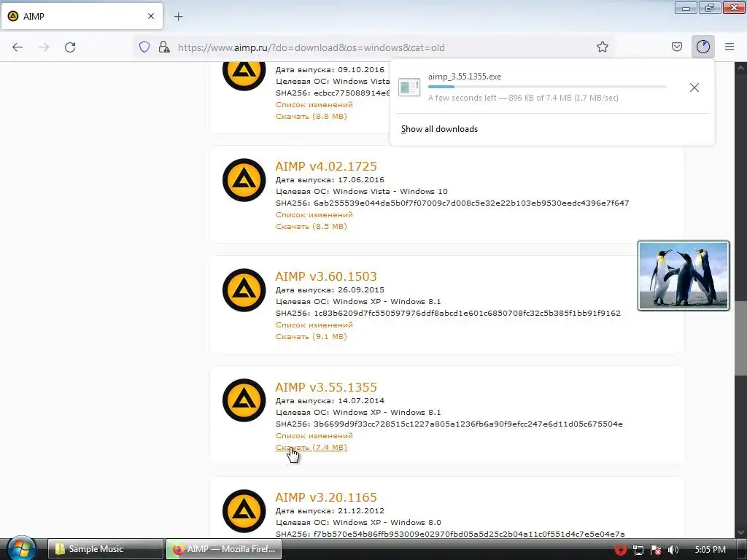Image resolution: width=747 pixels, height=560 pixels.
Task: Close the AIMP tab
Action: [150, 16]
